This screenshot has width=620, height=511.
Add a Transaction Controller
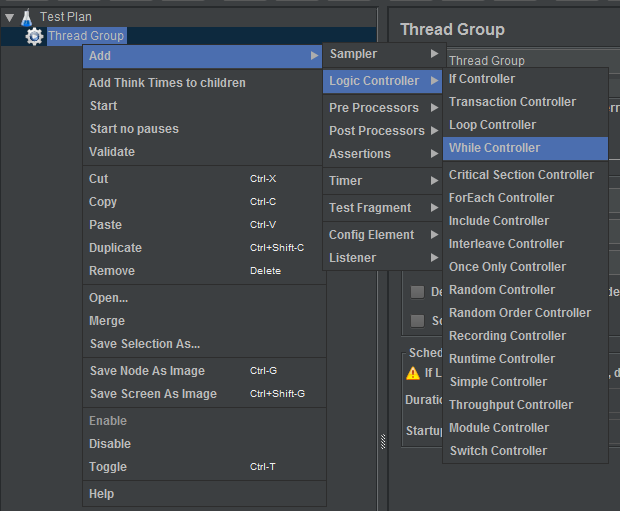(x=525, y=102)
